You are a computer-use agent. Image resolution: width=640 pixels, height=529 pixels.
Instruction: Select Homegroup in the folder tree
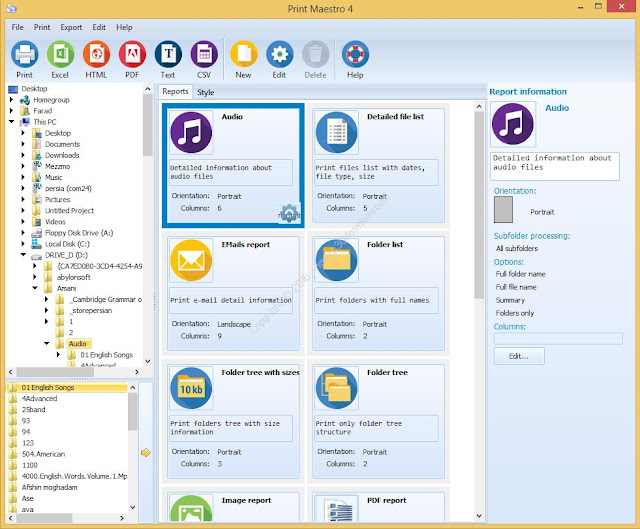[x=51, y=100]
